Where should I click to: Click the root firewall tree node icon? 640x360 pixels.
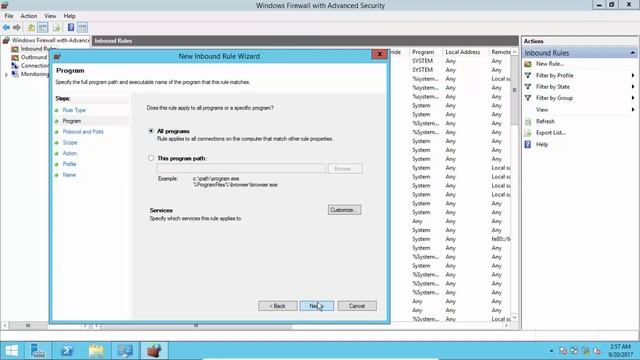pos(6,40)
